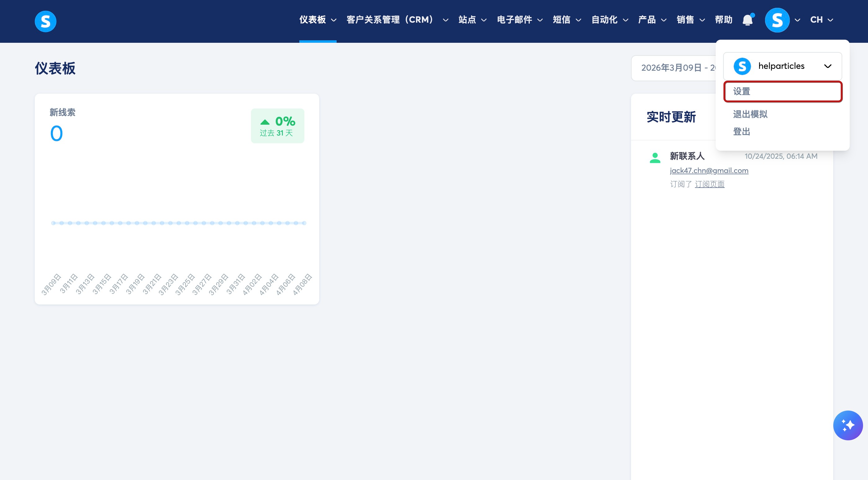Screen dimensions: 868x480
Task: Click the green 0% growth badge
Action: click(x=277, y=126)
